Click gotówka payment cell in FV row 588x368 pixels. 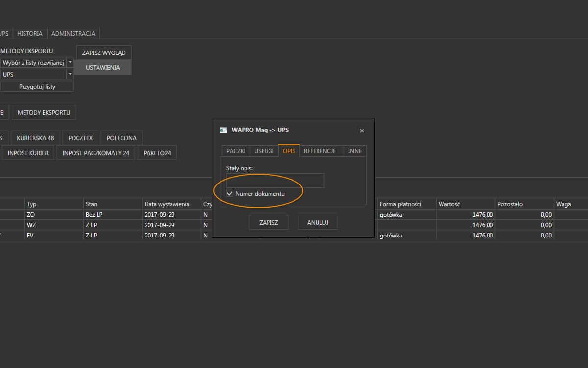click(407, 236)
